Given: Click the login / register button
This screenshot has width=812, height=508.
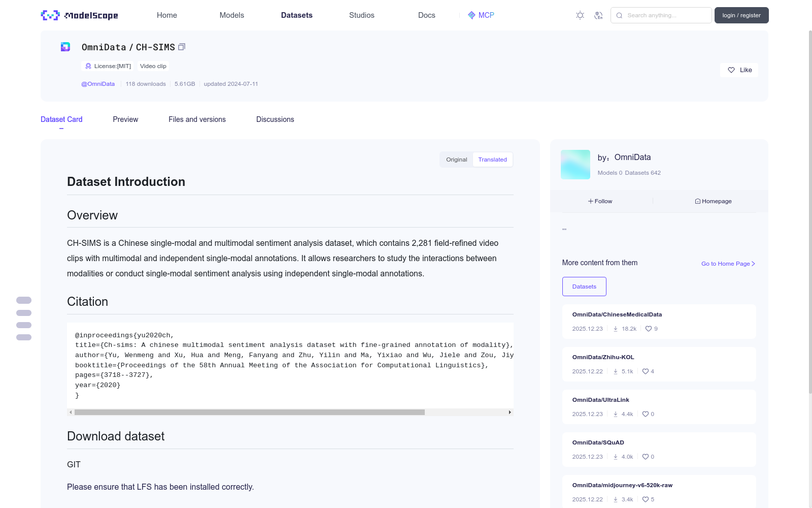Looking at the screenshot, I should [741, 15].
